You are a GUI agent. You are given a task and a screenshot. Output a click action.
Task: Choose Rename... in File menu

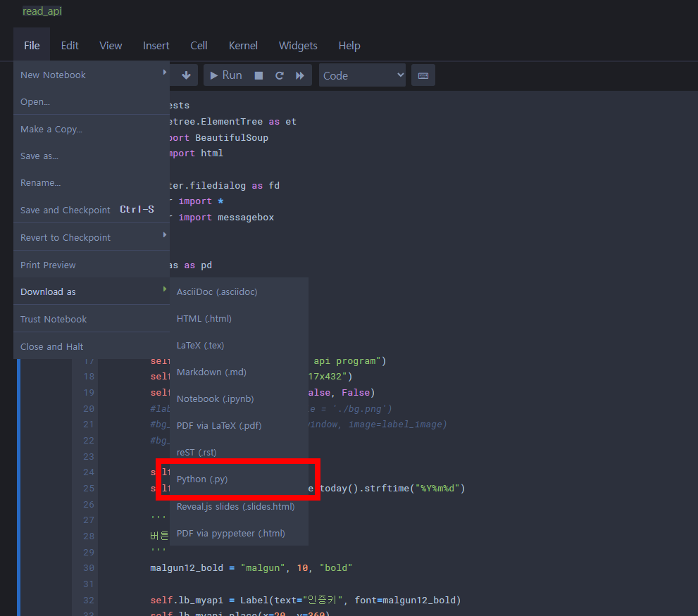click(92, 182)
